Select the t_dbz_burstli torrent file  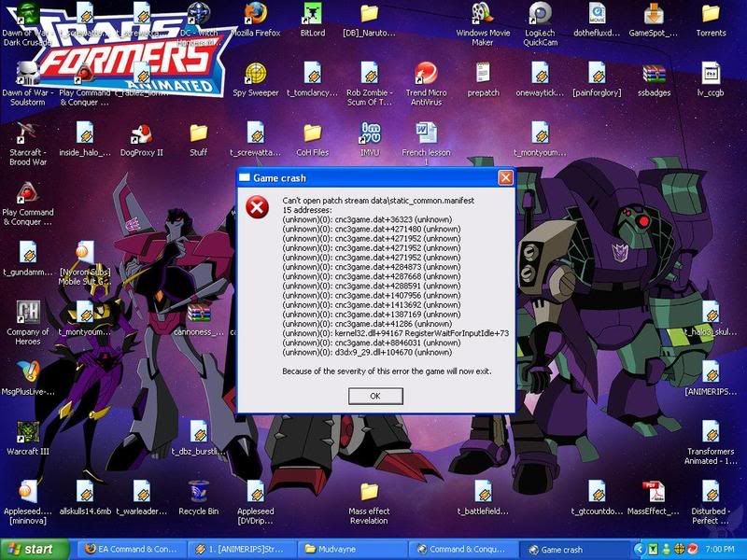[x=199, y=432]
